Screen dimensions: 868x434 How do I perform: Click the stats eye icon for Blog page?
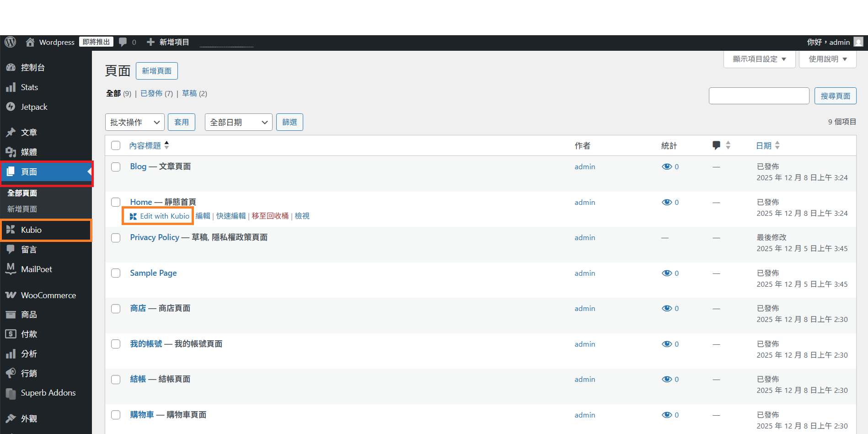coord(667,167)
